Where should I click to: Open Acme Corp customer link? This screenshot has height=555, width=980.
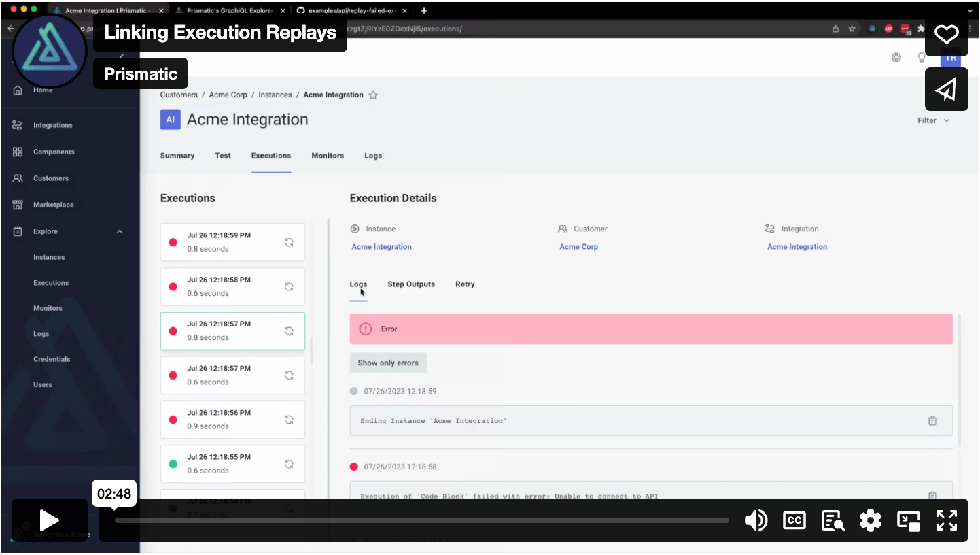click(x=578, y=247)
